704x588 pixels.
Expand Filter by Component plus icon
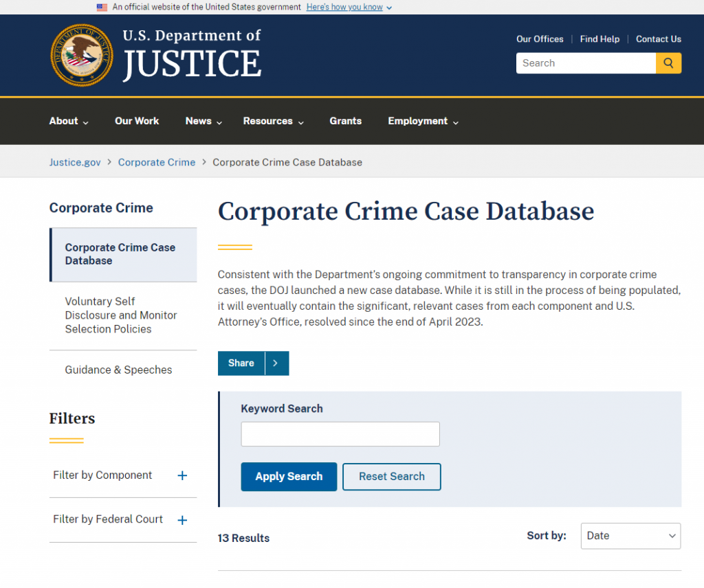pos(182,475)
